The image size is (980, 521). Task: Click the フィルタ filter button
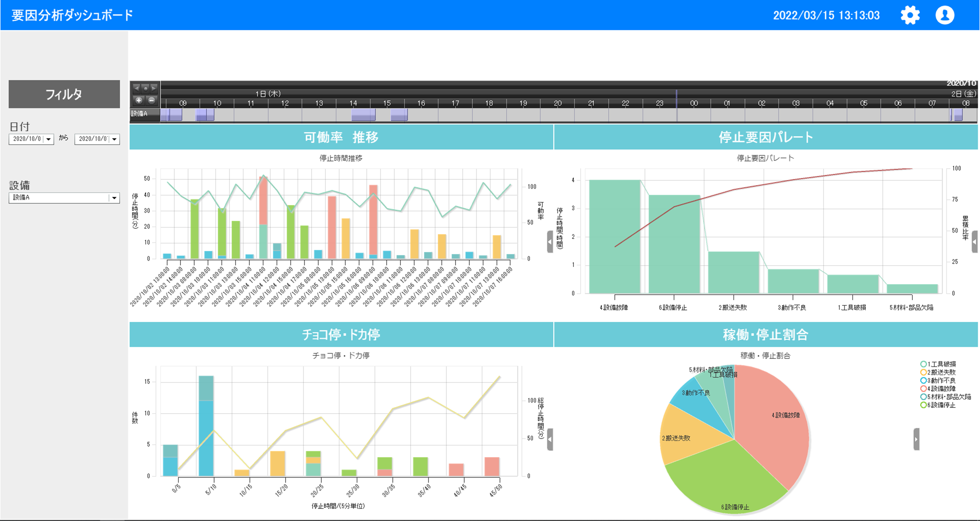click(64, 94)
